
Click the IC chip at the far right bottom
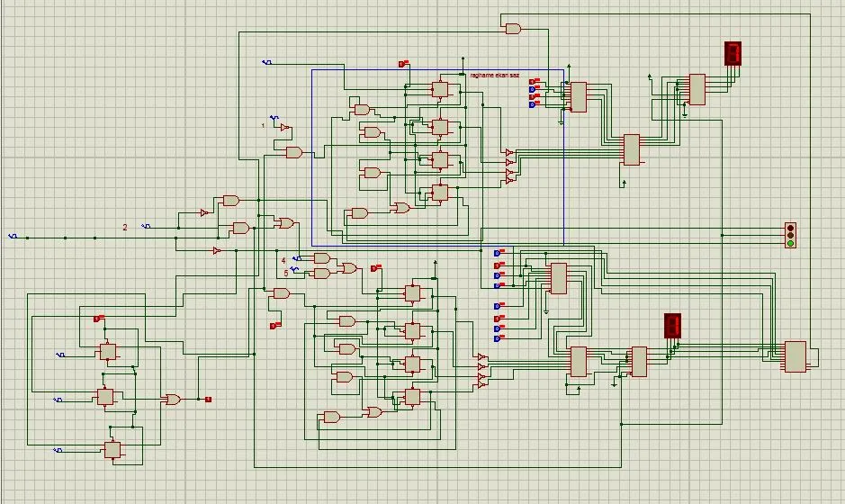click(x=795, y=356)
